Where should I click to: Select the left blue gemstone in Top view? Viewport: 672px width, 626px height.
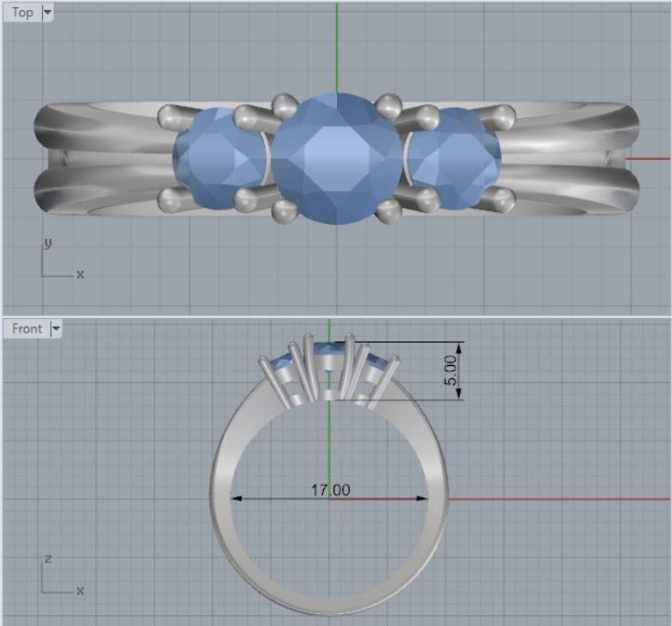220,158
